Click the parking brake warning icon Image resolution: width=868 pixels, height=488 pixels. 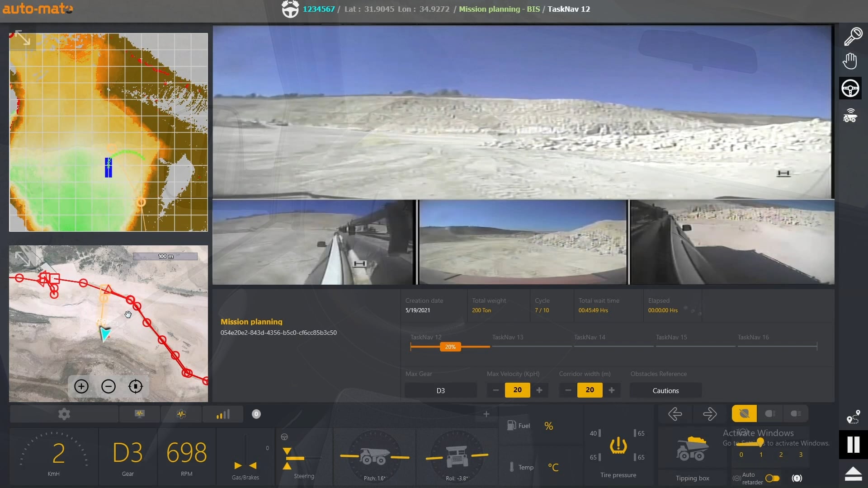click(797, 478)
